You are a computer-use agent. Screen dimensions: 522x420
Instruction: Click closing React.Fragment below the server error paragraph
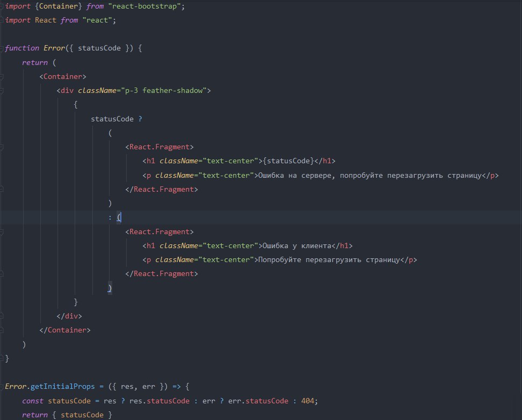(162, 190)
